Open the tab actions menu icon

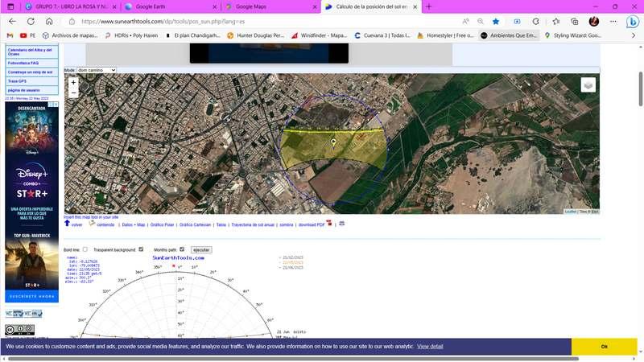10,6
